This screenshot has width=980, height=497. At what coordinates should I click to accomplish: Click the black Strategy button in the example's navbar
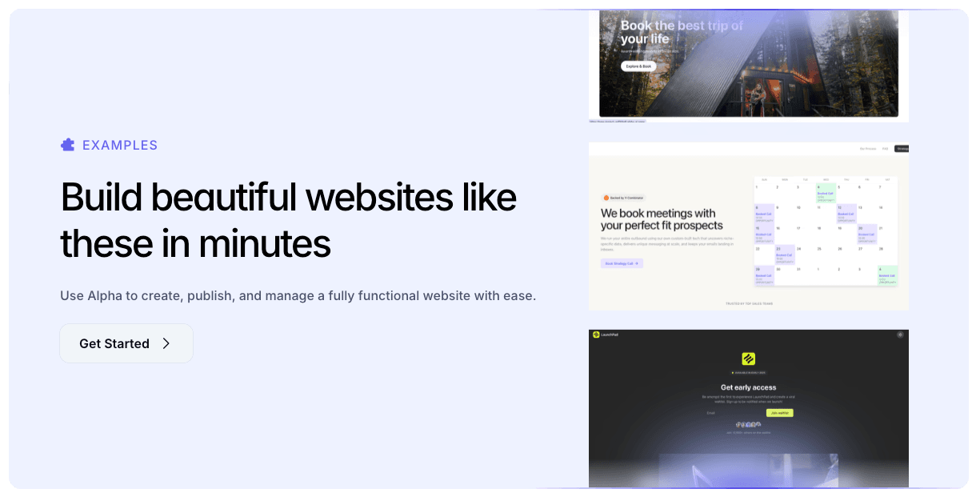click(x=902, y=148)
